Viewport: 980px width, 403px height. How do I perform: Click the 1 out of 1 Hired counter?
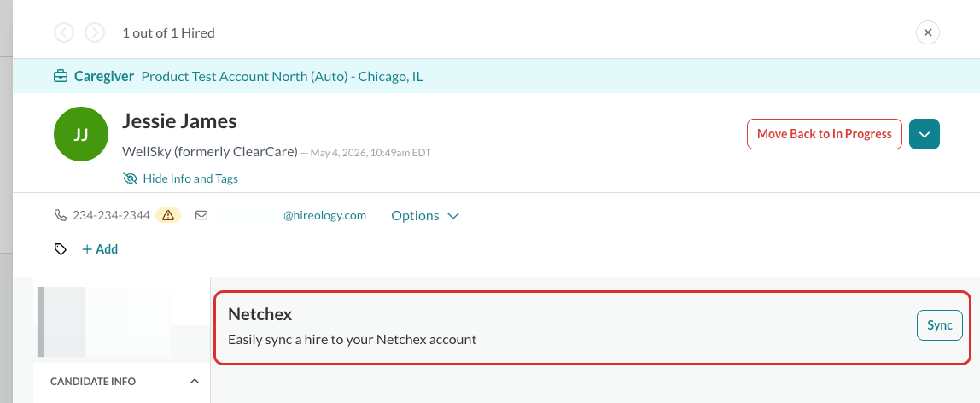click(169, 33)
